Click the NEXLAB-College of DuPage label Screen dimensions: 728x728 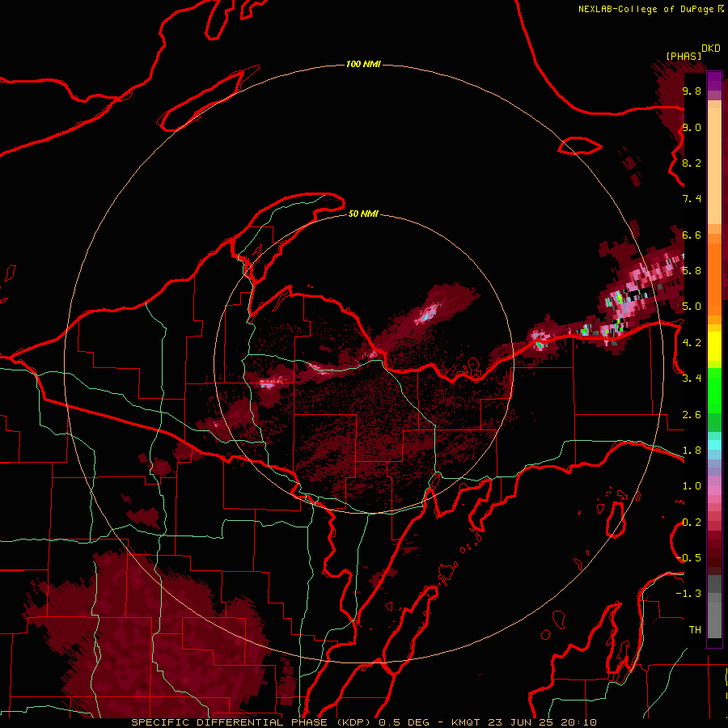pos(645,9)
